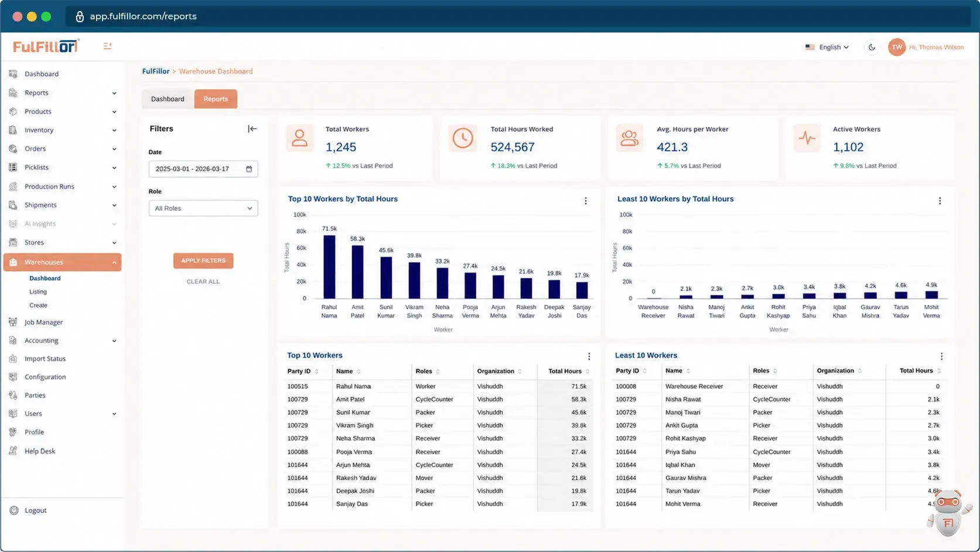Viewport: 980px width, 552px height.
Task: Open options menu for Top 10 Workers chart
Action: 585,201
